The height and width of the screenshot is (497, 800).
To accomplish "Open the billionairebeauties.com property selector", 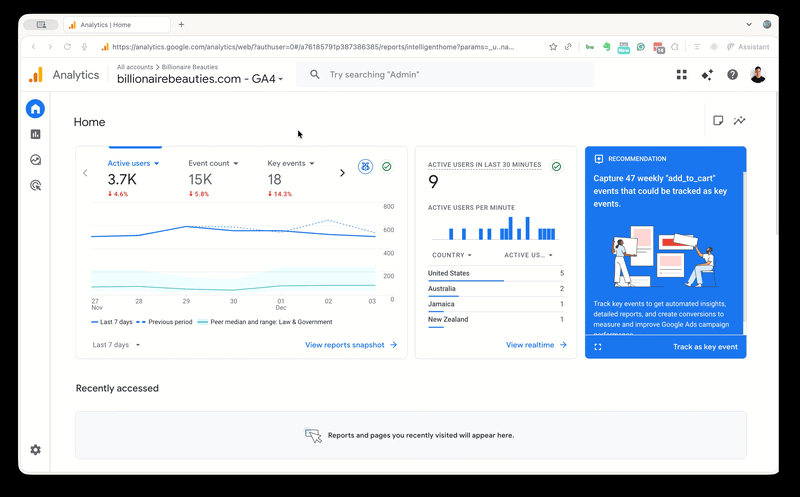I will [200, 78].
